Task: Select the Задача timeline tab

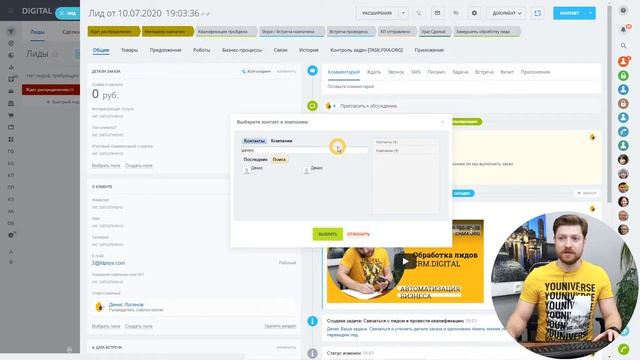Action: 460,72
